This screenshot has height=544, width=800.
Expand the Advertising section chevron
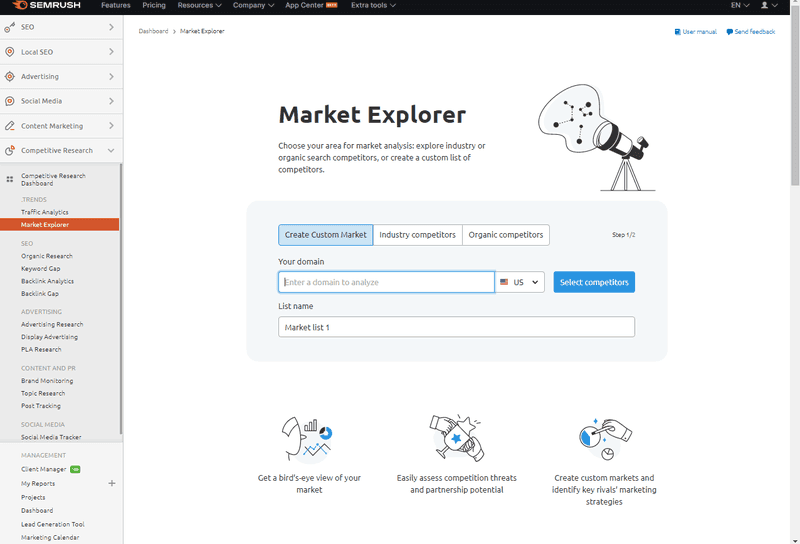[x=111, y=77]
